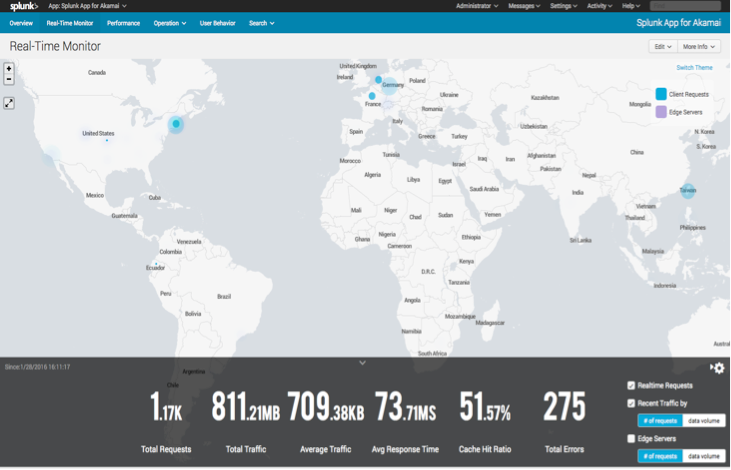Viewport: 731px width, 470px height.
Task: Click the traffic bubble over Taiwan
Action: pyautogui.click(x=688, y=190)
